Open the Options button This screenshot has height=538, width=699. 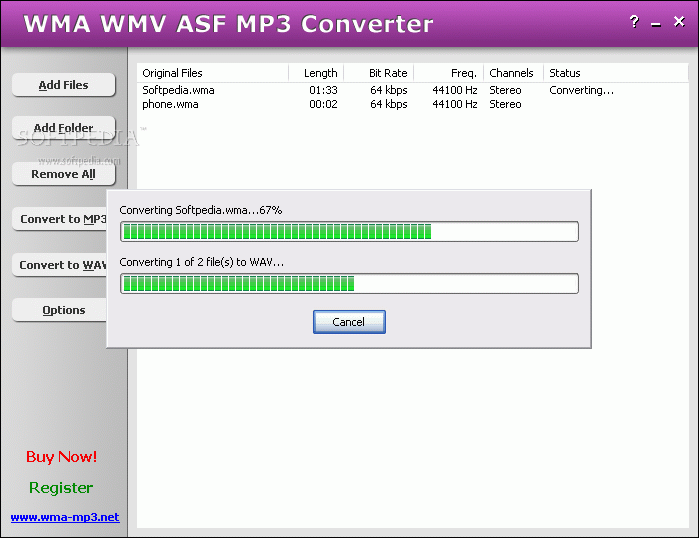point(60,310)
